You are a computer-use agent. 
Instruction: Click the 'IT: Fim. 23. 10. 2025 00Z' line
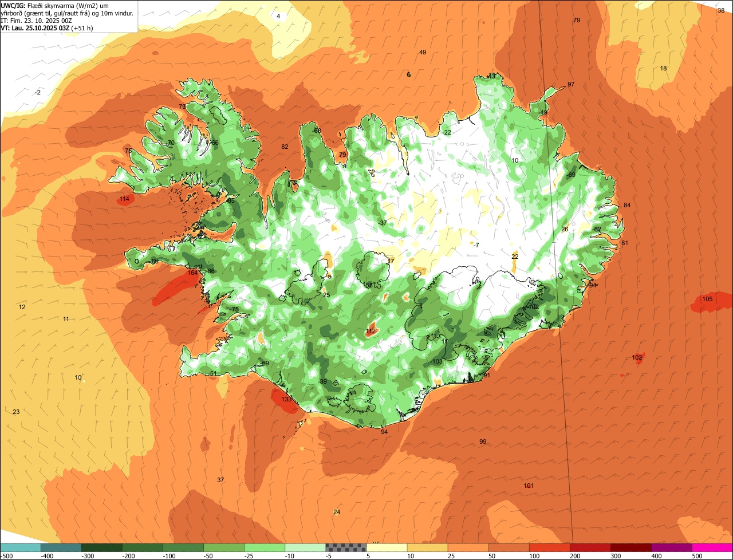tap(36, 20)
